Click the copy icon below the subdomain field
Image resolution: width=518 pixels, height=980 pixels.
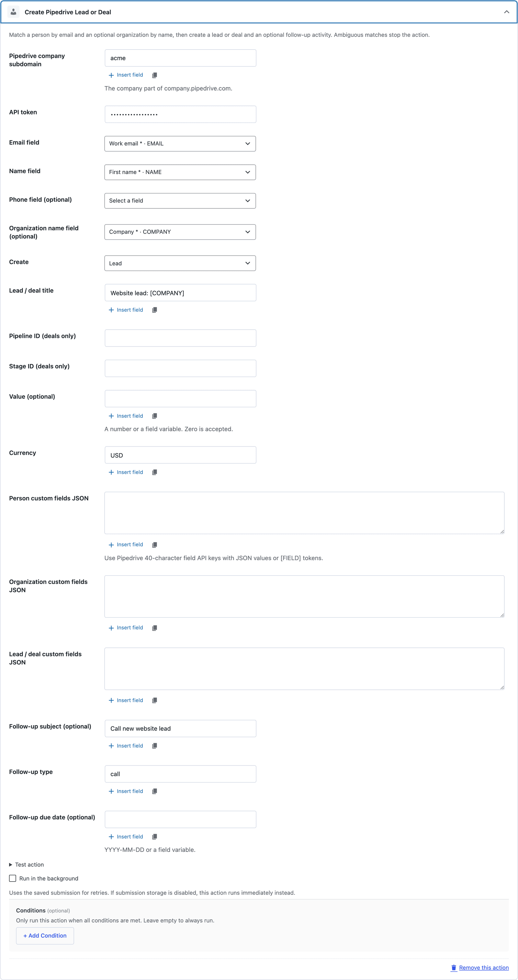tap(154, 75)
